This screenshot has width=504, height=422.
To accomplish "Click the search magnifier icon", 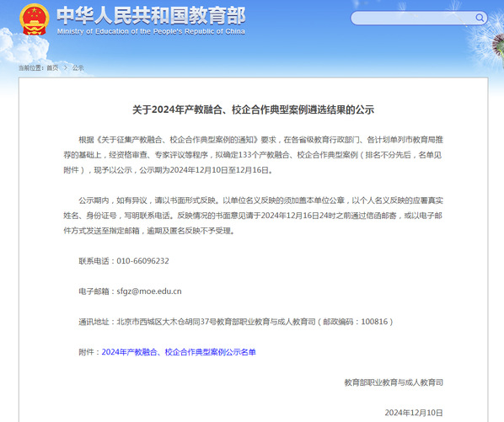I will click(480, 18).
